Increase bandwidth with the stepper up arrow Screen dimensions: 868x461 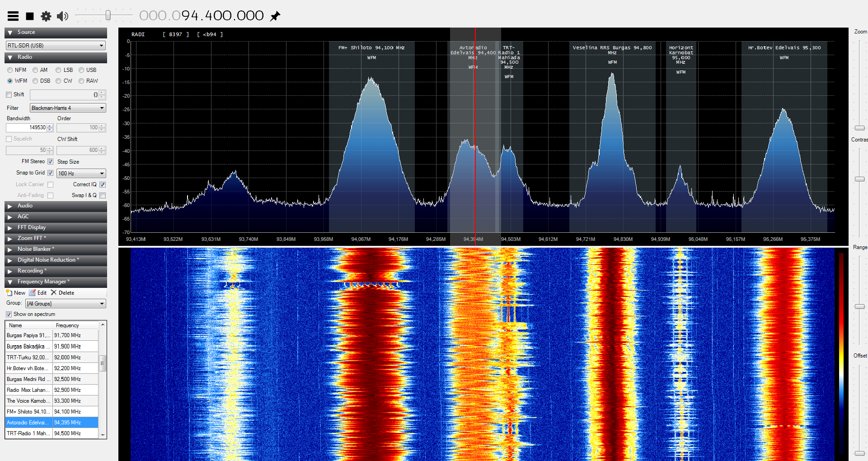coord(50,126)
